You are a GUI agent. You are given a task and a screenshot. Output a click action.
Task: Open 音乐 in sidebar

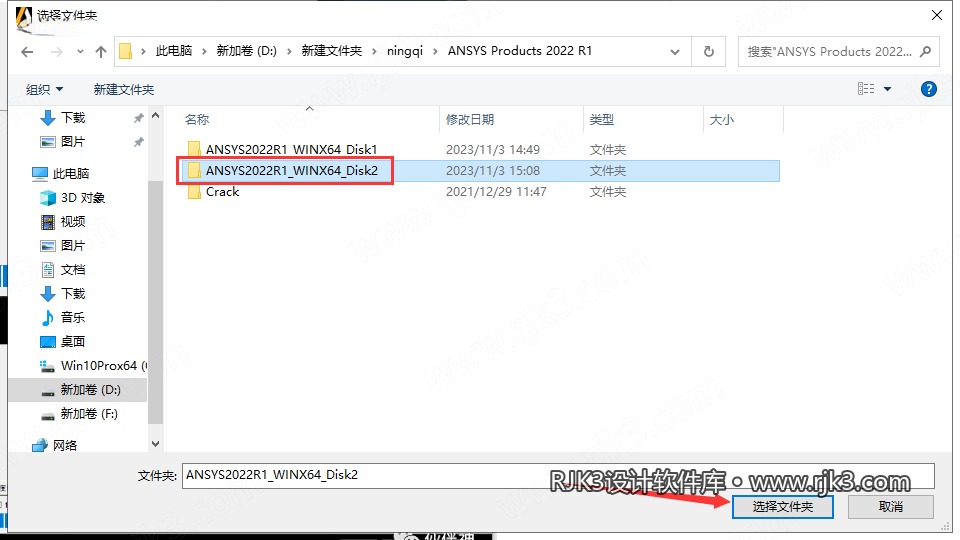coord(73,318)
